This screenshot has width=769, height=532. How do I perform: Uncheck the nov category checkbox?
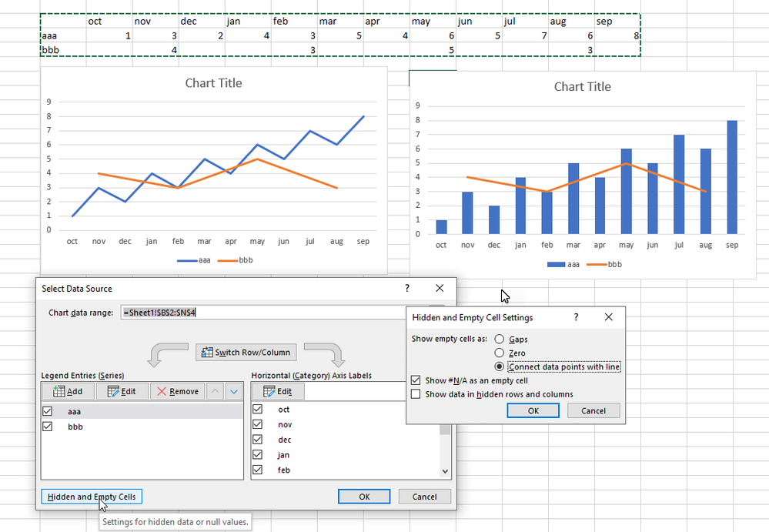[257, 424]
